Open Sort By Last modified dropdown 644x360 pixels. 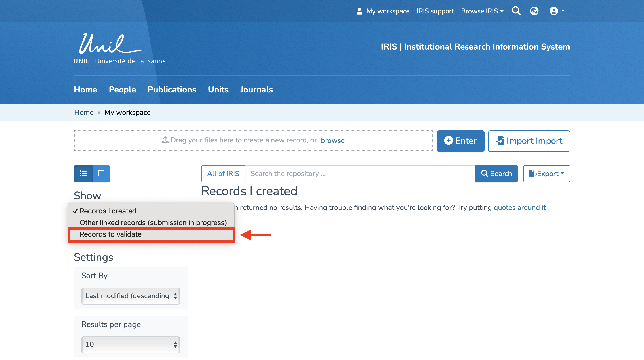click(131, 296)
